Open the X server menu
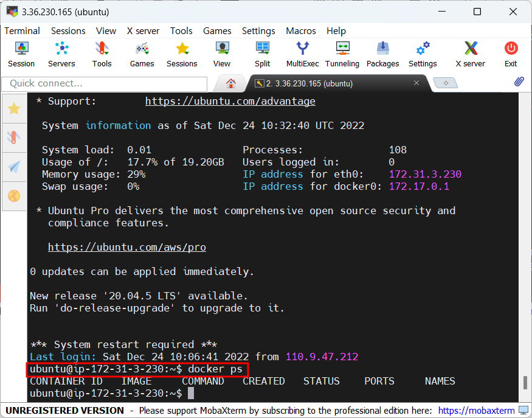 [x=143, y=31]
